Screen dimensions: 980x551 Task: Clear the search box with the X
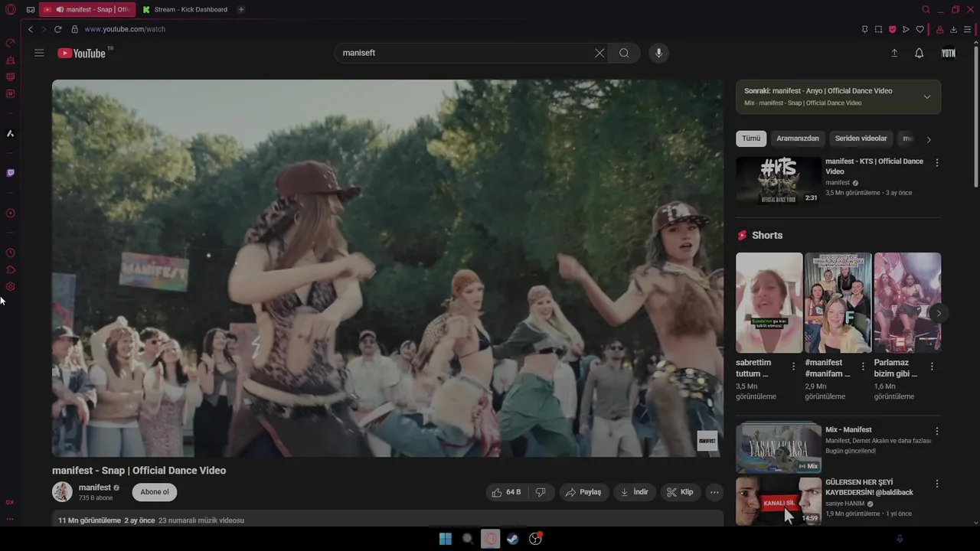tap(599, 53)
